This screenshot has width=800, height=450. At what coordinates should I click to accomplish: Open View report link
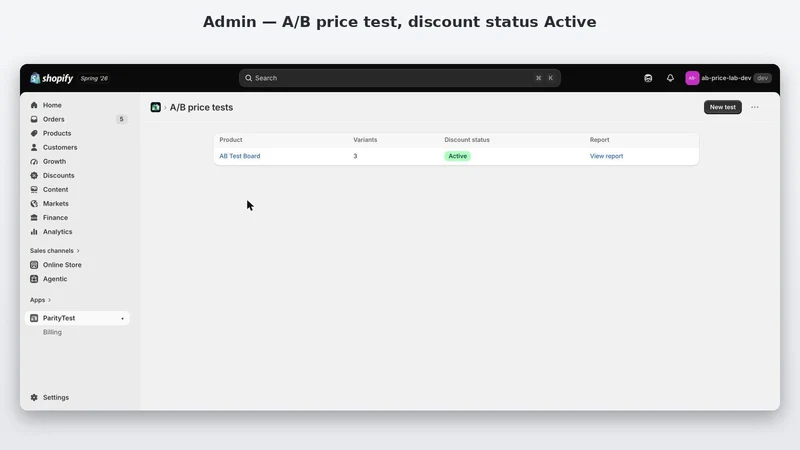607,156
